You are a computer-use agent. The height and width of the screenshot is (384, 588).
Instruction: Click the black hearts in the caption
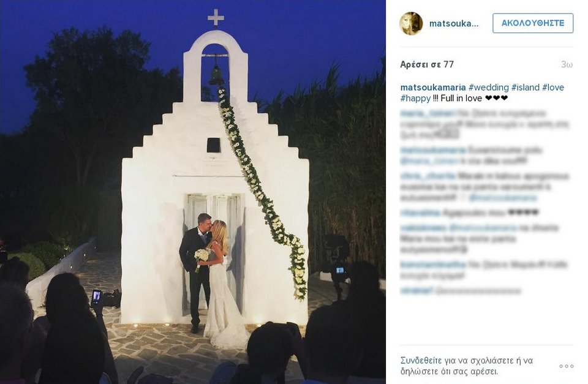pos(496,98)
